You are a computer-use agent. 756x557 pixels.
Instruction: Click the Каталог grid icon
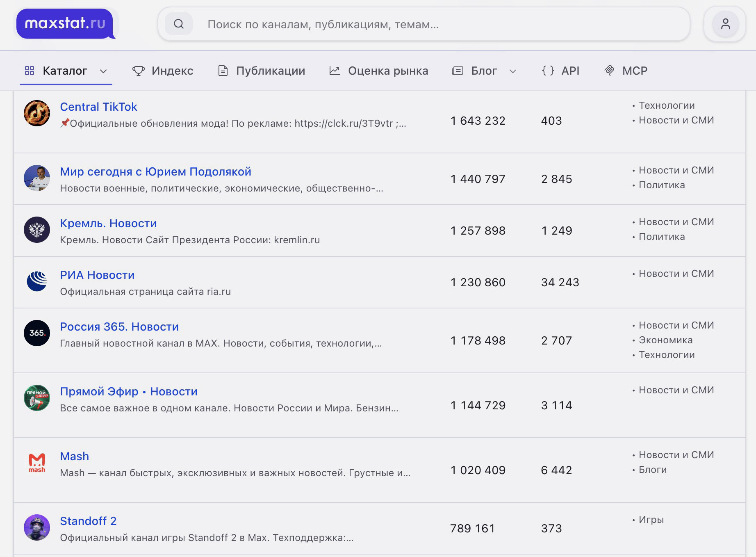point(30,71)
